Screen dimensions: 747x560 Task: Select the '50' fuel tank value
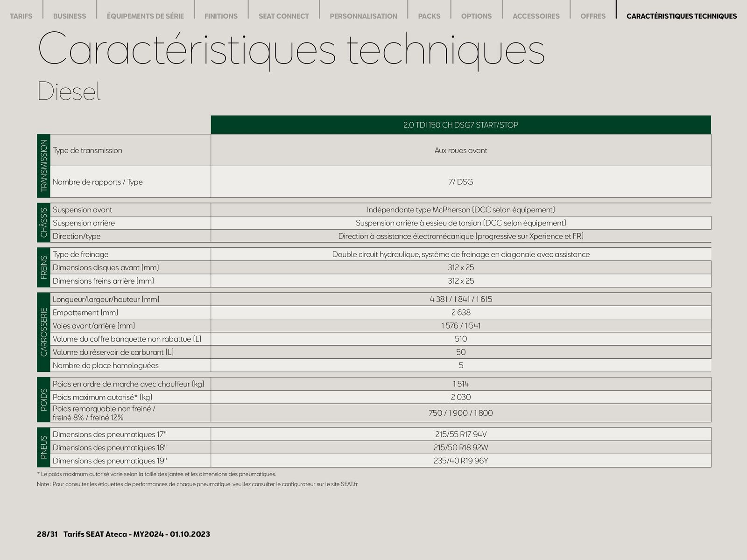[x=461, y=352]
